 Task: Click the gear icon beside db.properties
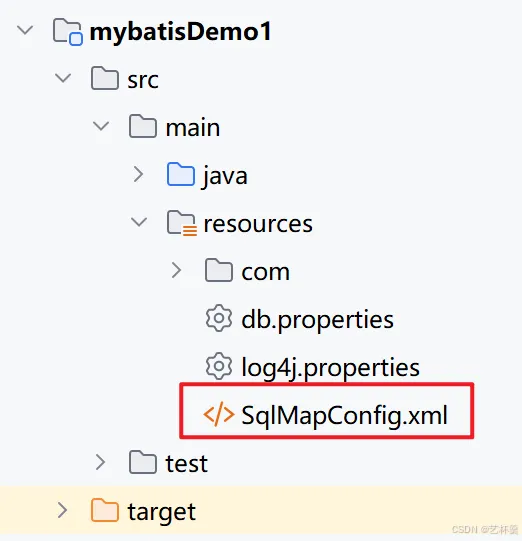coord(219,318)
